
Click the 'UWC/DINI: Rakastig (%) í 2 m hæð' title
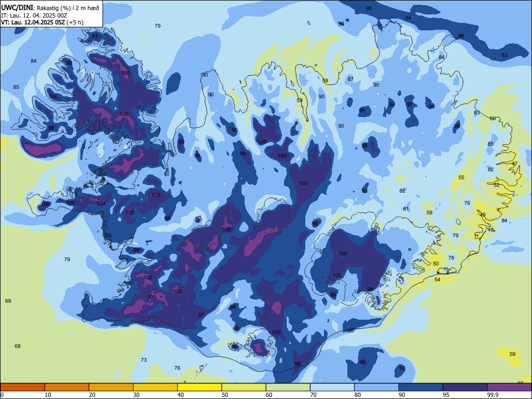tap(50, 8)
